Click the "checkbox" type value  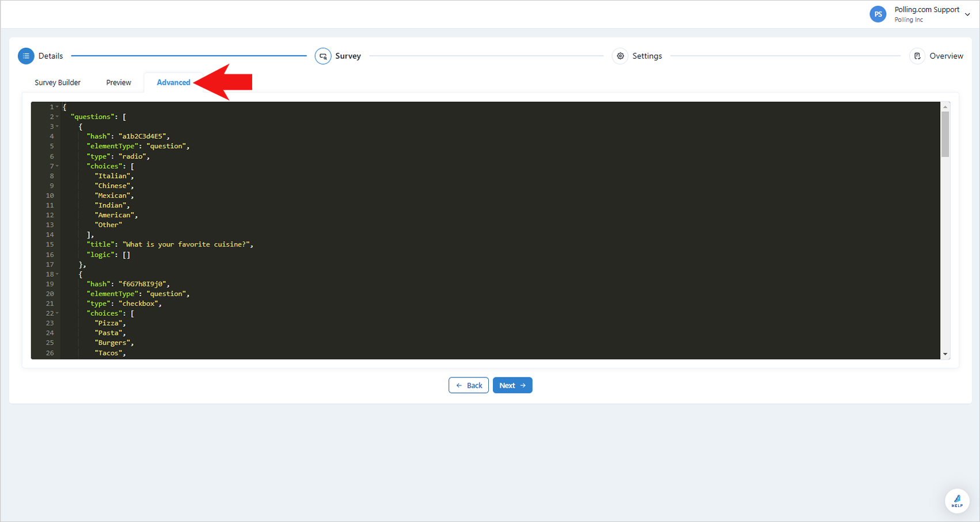point(138,304)
